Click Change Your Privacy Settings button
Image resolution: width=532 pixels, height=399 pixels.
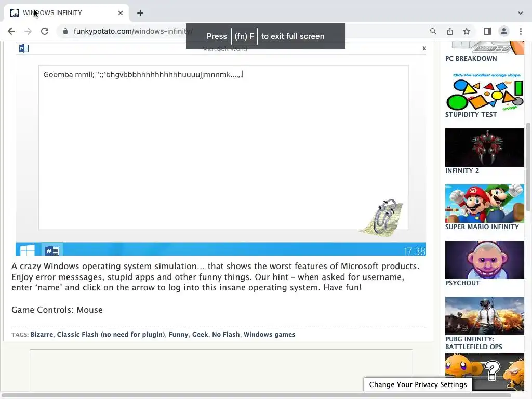(x=418, y=384)
